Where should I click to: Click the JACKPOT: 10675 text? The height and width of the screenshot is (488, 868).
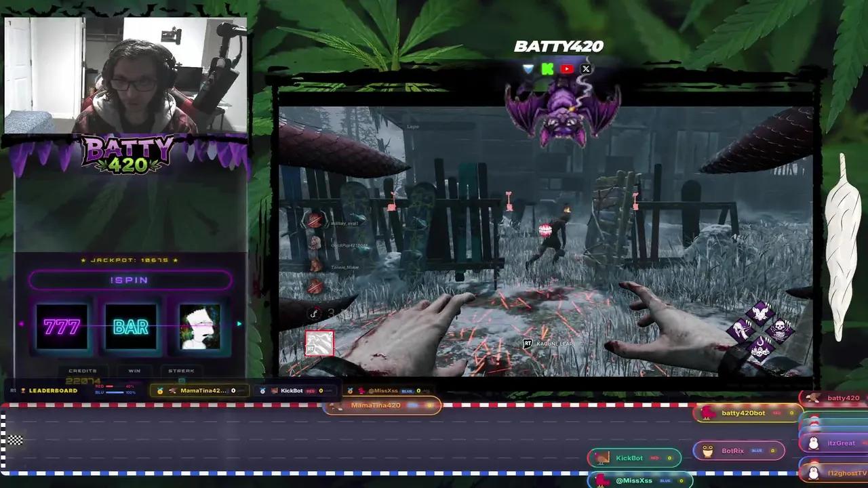point(130,260)
